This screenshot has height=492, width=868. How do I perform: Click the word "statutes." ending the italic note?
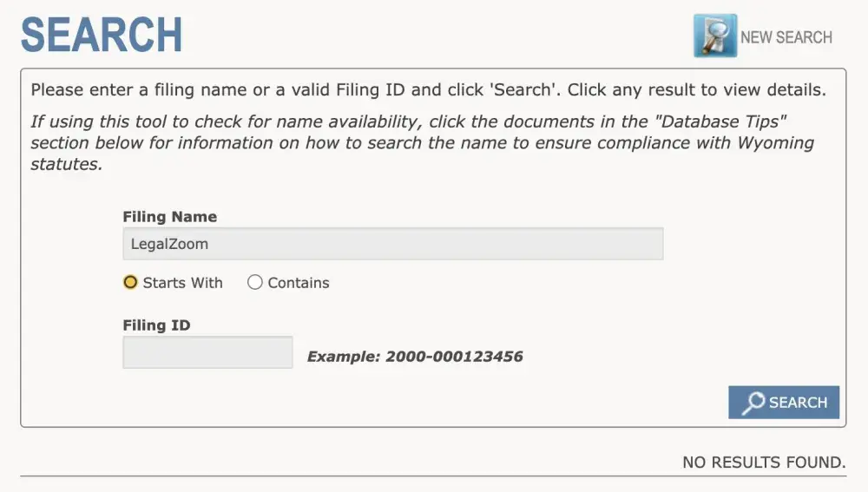[66, 164]
